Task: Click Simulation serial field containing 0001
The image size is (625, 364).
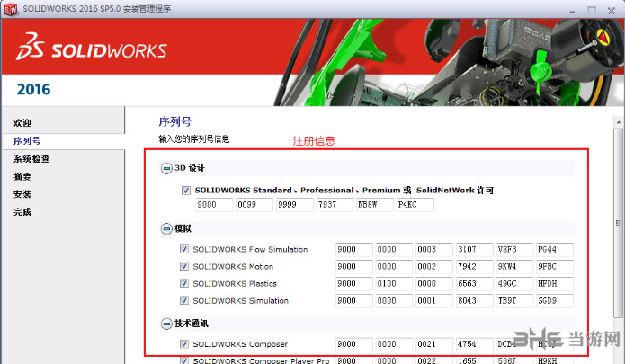Action: 434,301
